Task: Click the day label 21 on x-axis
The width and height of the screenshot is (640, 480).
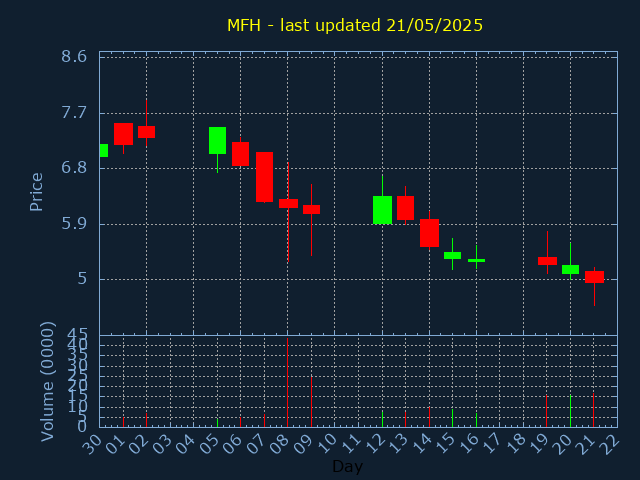Action: pyautogui.click(x=587, y=444)
